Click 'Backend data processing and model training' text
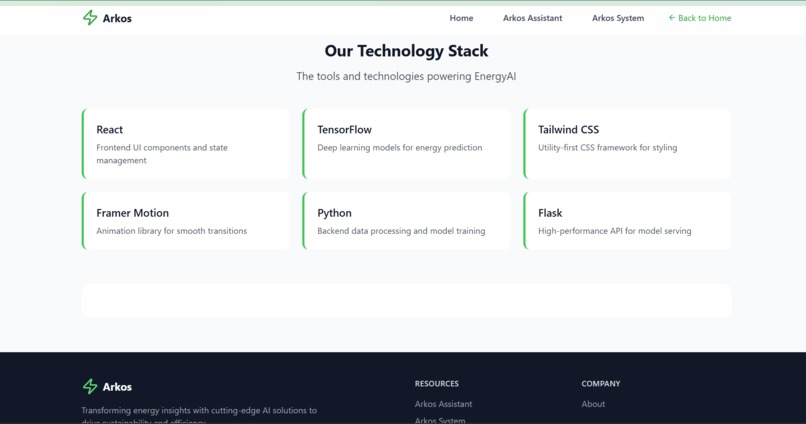The height and width of the screenshot is (424, 806). (401, 231)
